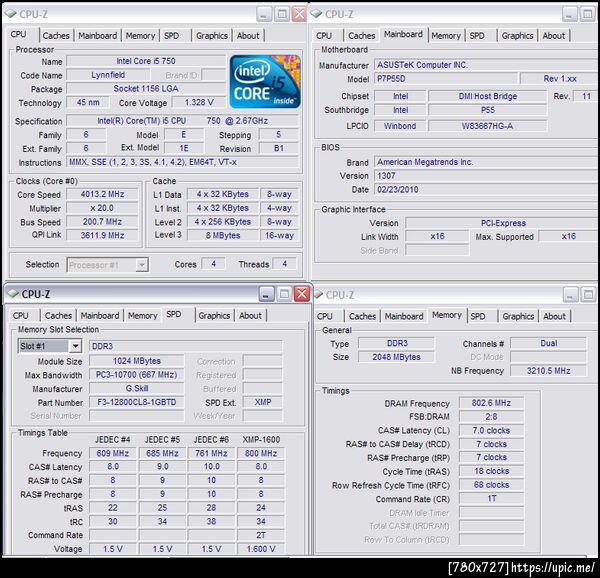Select Graphics tab in the Mainboard window

point(517,36)
